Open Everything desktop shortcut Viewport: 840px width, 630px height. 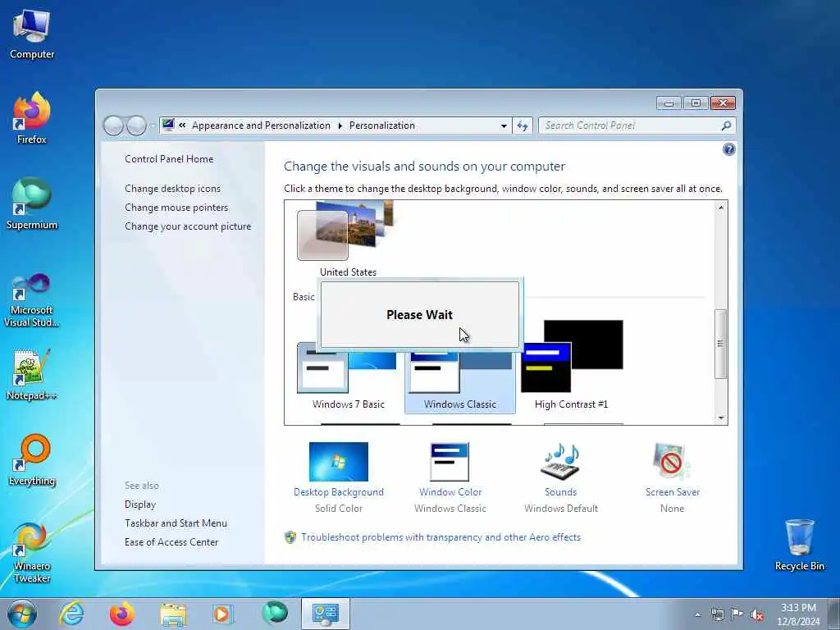[32, 460]
